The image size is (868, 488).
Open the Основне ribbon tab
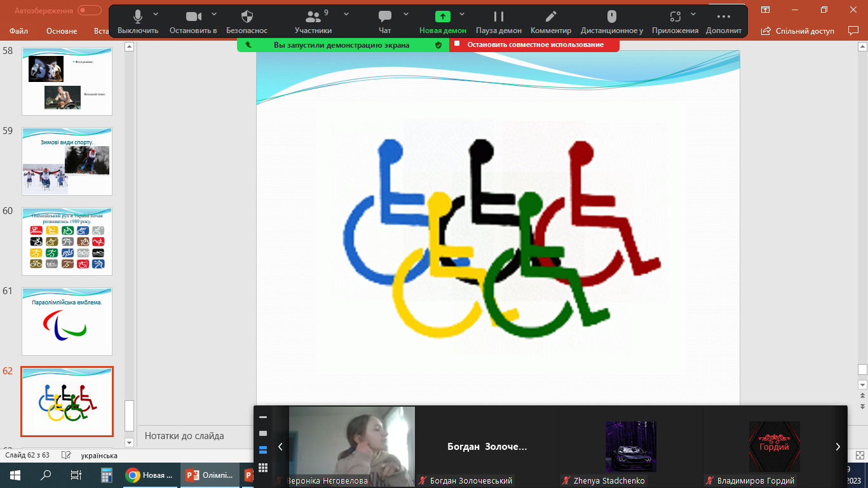point(62,30)
